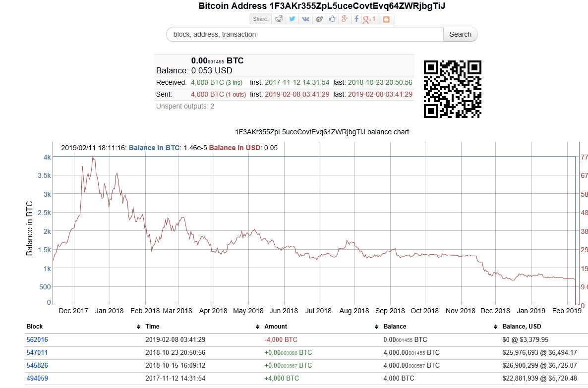The width and height of the screenshot is (588, 388).
Task: Open block 545826
Action: [37, 365]
